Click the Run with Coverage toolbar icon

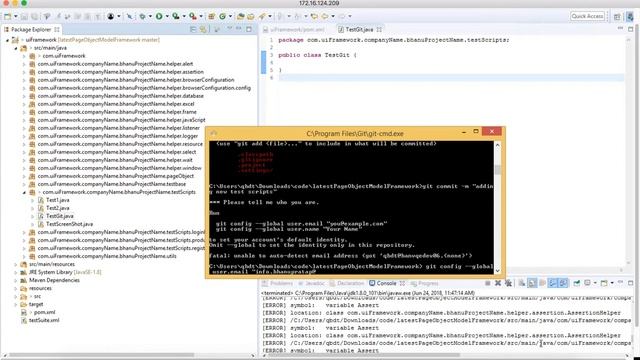176,16
